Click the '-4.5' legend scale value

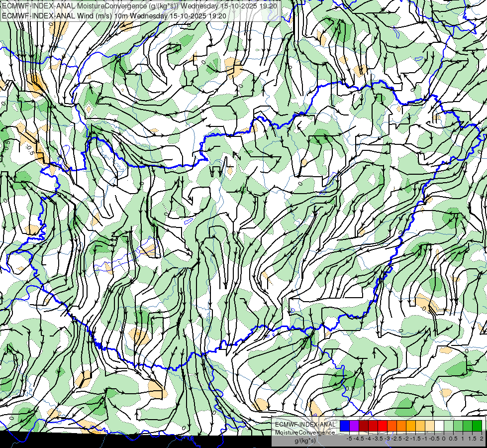pos(359,439)
